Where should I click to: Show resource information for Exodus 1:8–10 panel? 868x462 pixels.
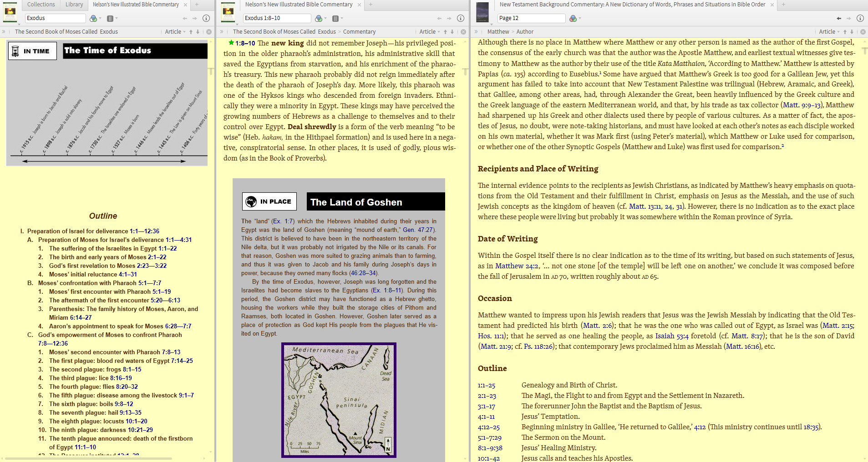click(461, 18)
